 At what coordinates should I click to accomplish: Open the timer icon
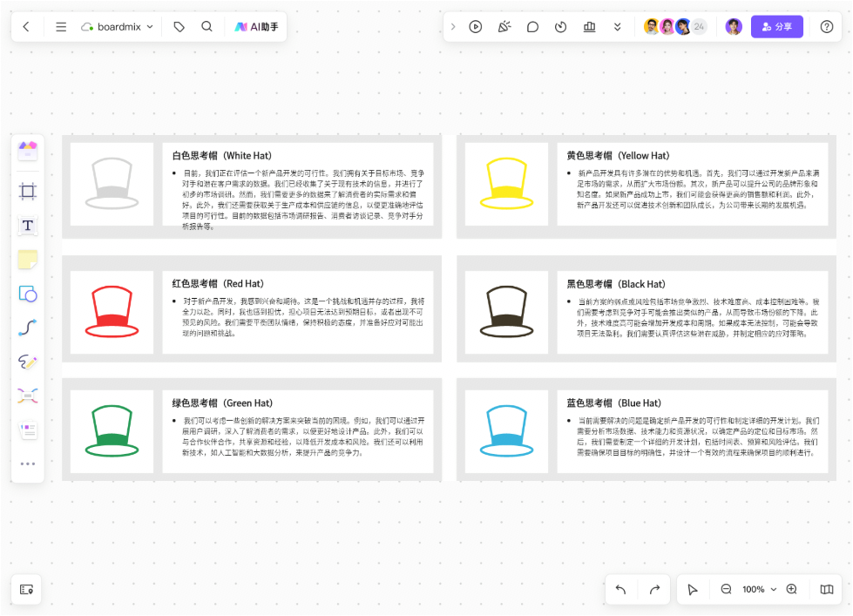tap(561, 27)
